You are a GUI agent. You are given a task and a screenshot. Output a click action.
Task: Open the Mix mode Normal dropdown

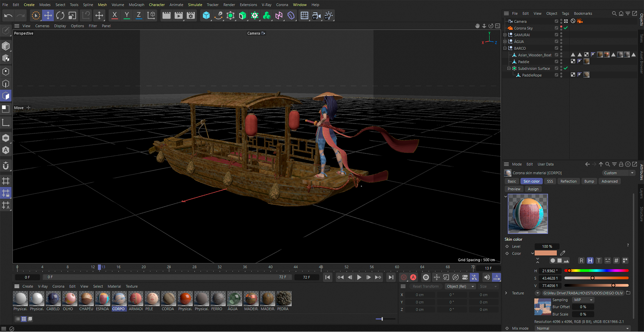(582, 328)
